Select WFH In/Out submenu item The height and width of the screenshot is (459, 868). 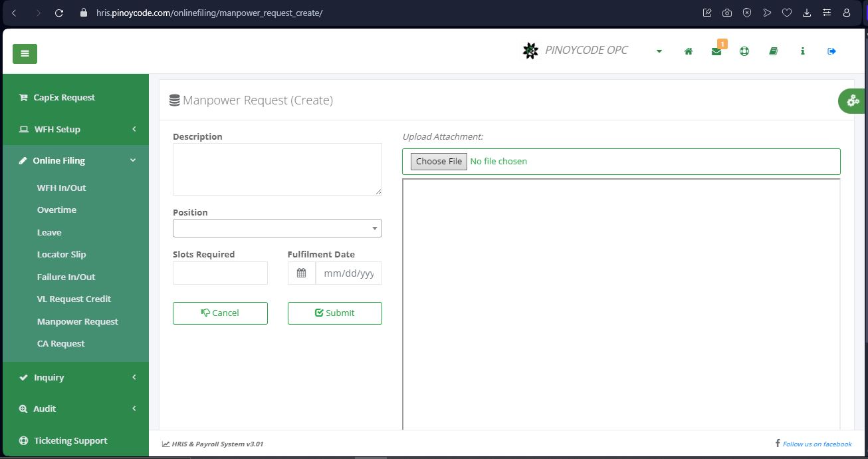(61, 188)
